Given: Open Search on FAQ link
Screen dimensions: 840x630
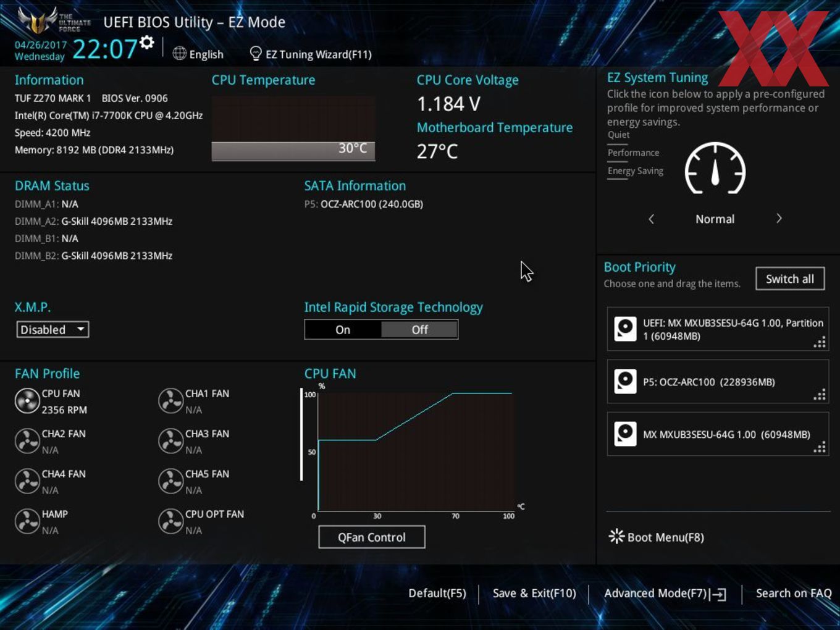Looking at the screenshot, I should point(794,593).
